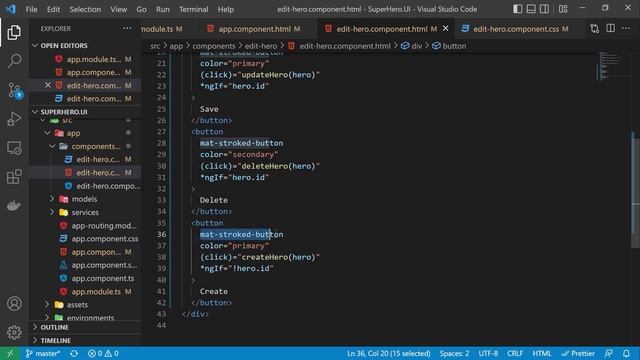Split the editor right
Image resolution: width=640 pixels, height=360 pixels.
pyautogui.click(x=610, y=28)
